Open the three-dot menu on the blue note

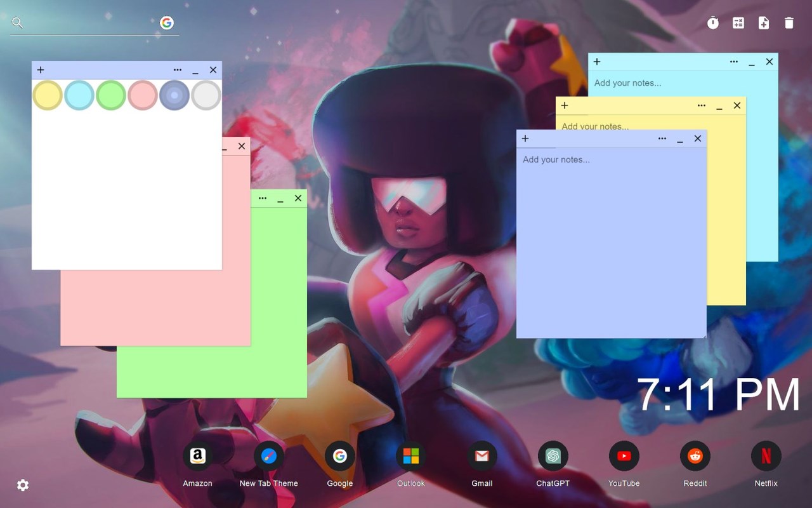pyautogui.click(x=662, y=138)
